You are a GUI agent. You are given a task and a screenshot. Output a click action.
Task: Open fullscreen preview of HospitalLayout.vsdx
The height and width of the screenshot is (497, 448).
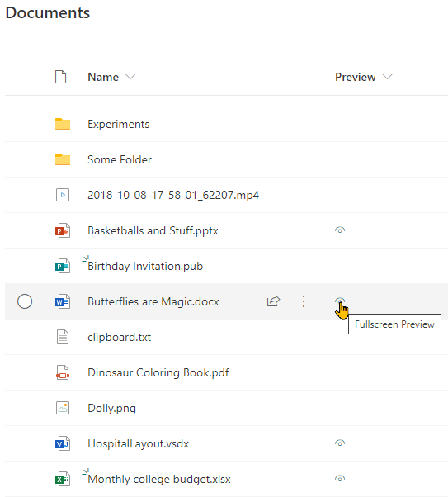[x=340, y=443]
